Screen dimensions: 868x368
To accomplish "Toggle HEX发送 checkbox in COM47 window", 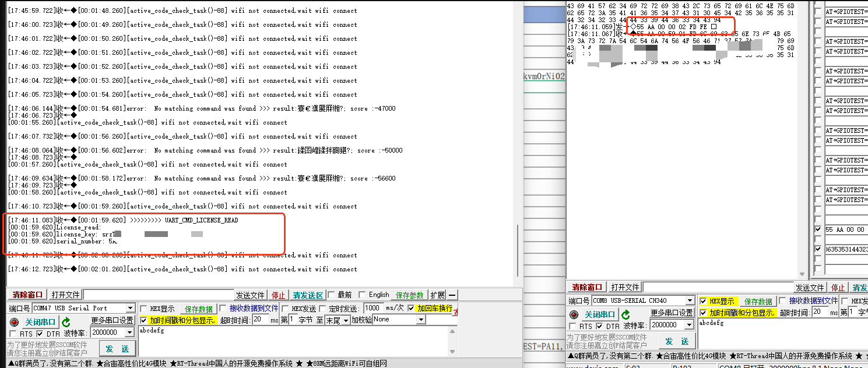I will 285,309.
